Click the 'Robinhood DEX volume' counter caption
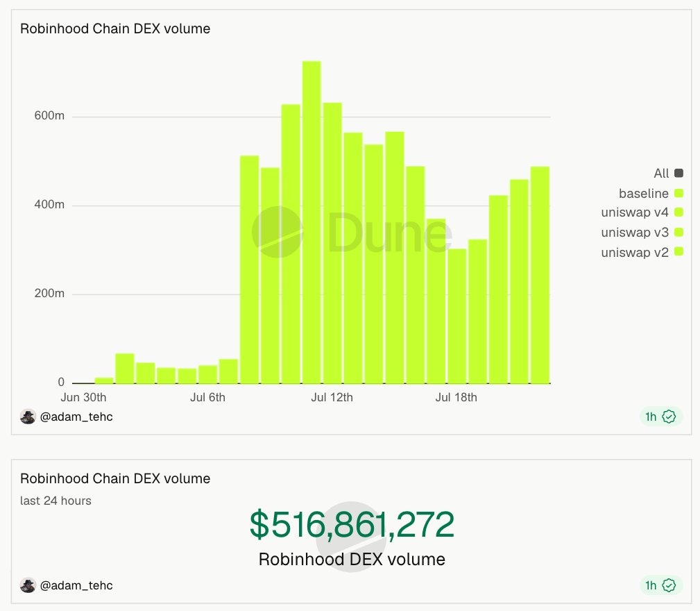The height and width of the screenshot is (611, 700). pos(352,559)
